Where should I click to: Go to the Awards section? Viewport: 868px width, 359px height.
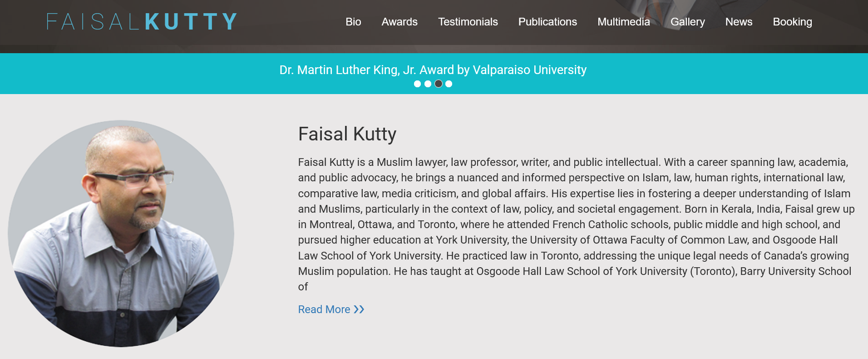point(399,22)
